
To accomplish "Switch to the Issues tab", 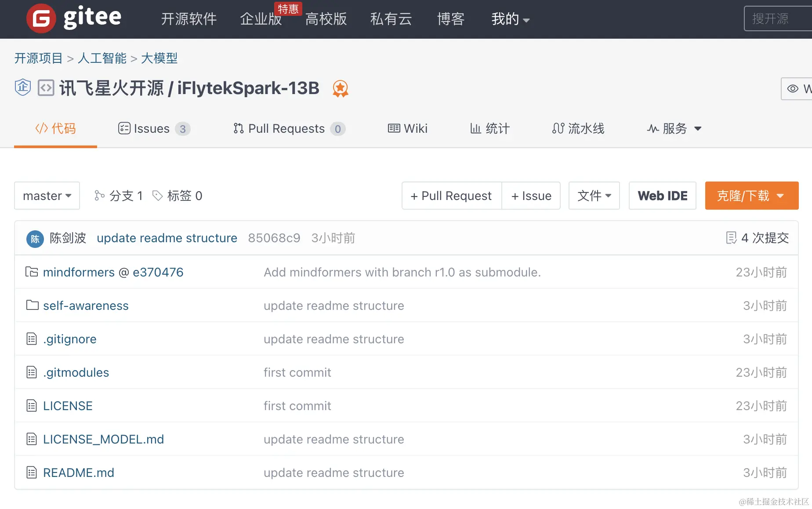I will tap(154, 129).
